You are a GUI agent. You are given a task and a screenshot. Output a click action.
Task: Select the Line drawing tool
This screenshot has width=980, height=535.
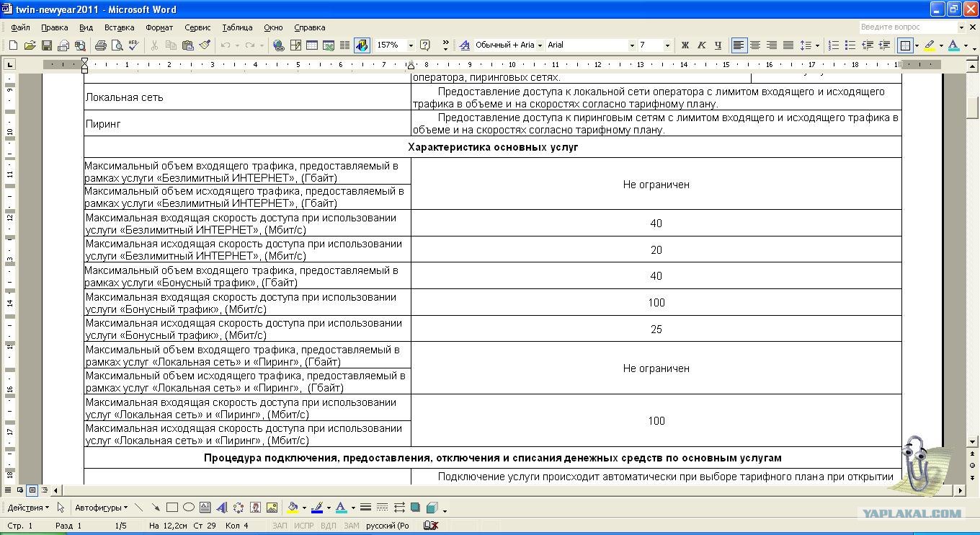point(138,508)
